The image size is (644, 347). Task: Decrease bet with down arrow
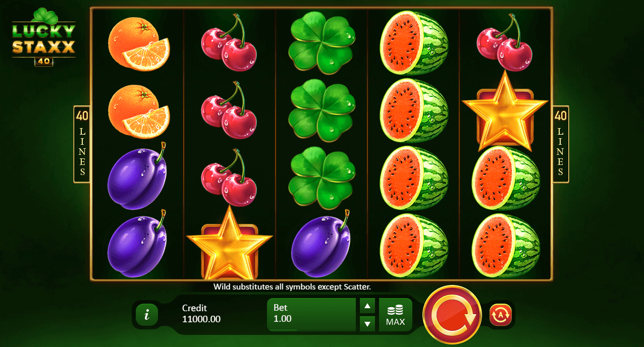(367, 324)
